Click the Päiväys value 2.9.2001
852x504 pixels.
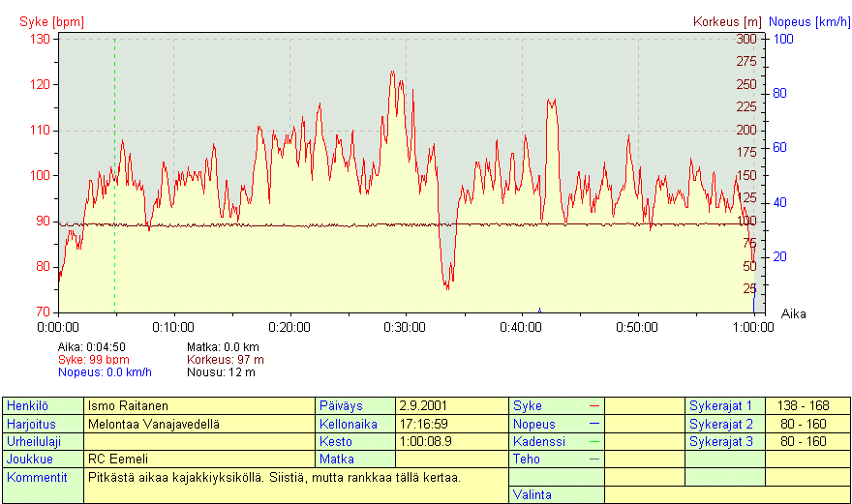pos(452,405)
